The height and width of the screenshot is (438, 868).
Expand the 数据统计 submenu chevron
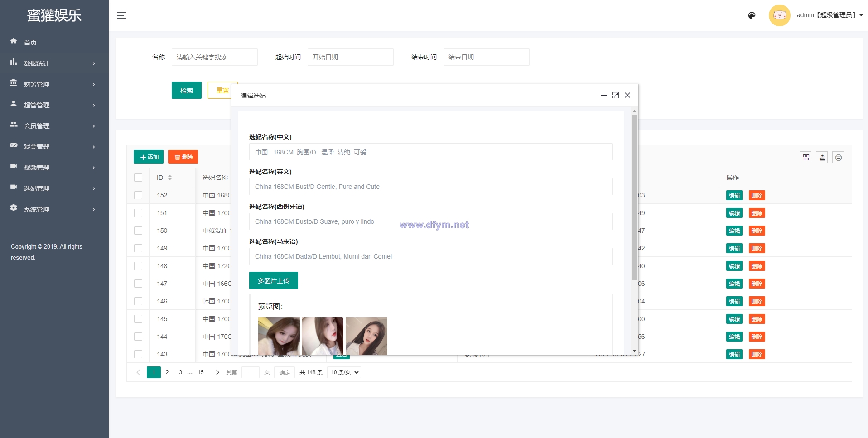tap(94, 63)
